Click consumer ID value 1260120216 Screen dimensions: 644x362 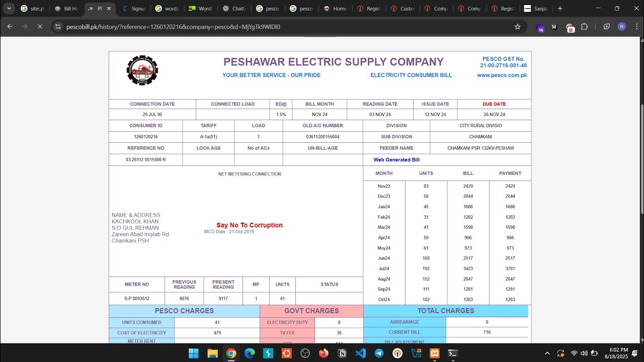click(146, 137)
